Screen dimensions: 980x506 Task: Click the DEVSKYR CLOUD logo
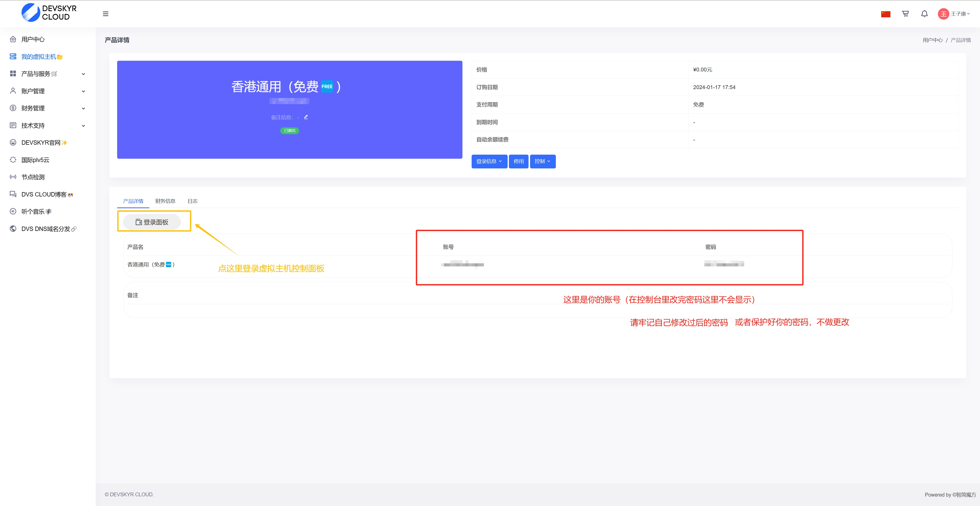49,13
